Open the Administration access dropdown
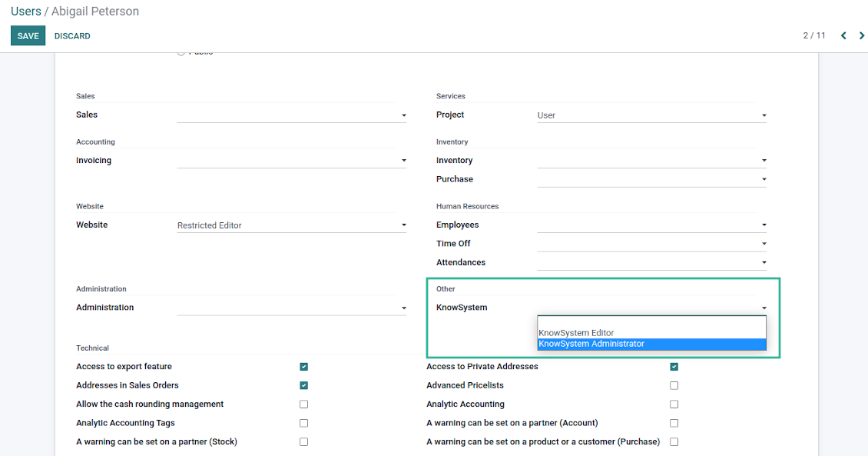 coord(292,308)
